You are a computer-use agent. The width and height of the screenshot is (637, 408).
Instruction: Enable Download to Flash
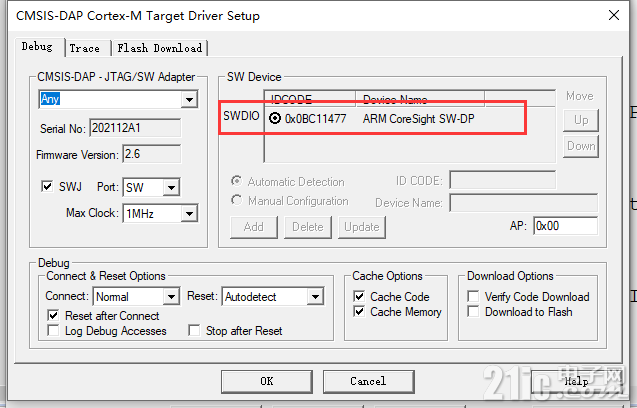pos(473,312)
